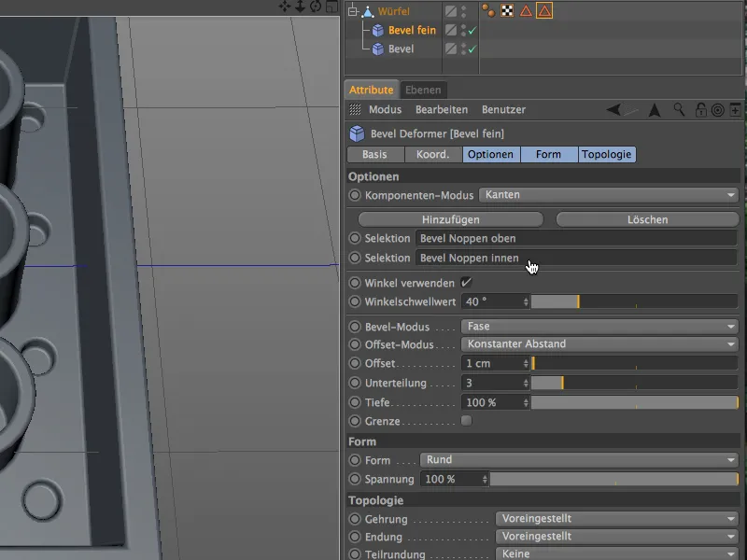The image size is (747, 560).
Task: Click the Bevel deformer icon in the tree
Action: coord(378,49)
